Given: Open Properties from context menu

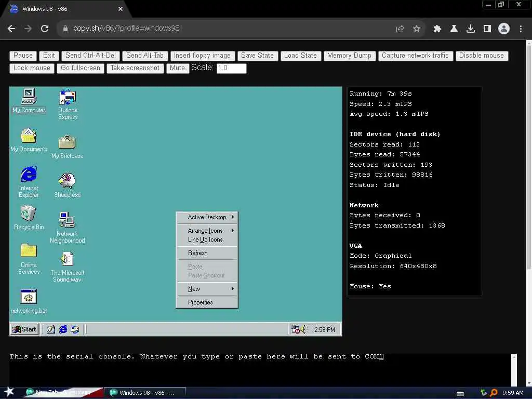Looking at the screenshot, I should point(207,302).
